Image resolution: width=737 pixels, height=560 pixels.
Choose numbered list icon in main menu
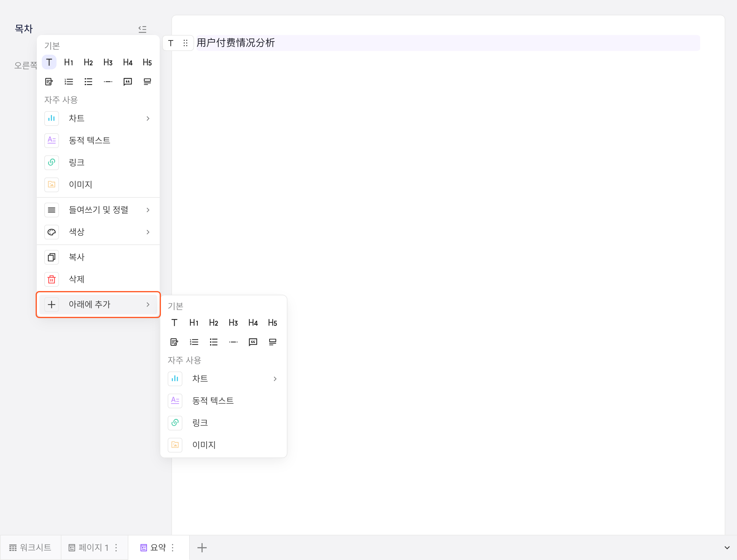pos(69,82)
